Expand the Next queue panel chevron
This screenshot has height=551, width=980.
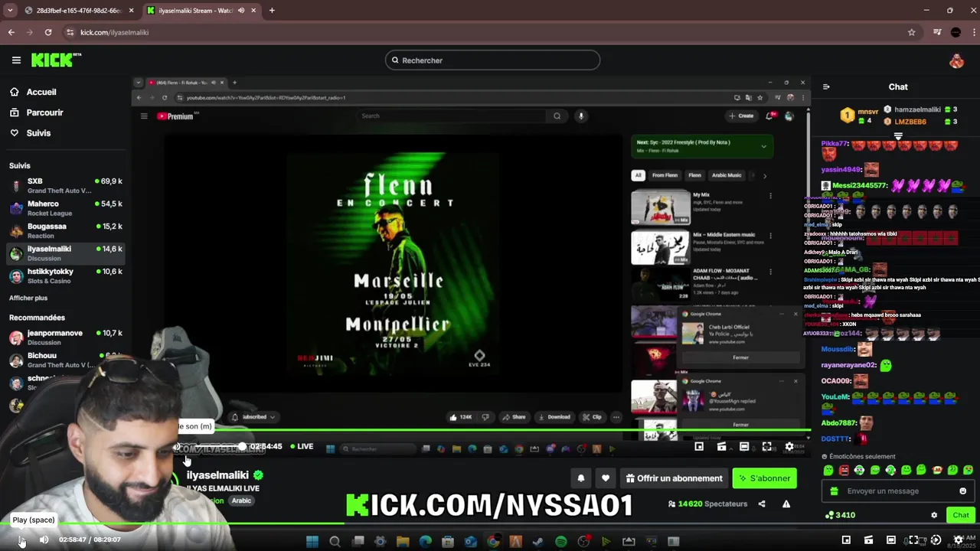pyautogui.click(x=763, y=146)
